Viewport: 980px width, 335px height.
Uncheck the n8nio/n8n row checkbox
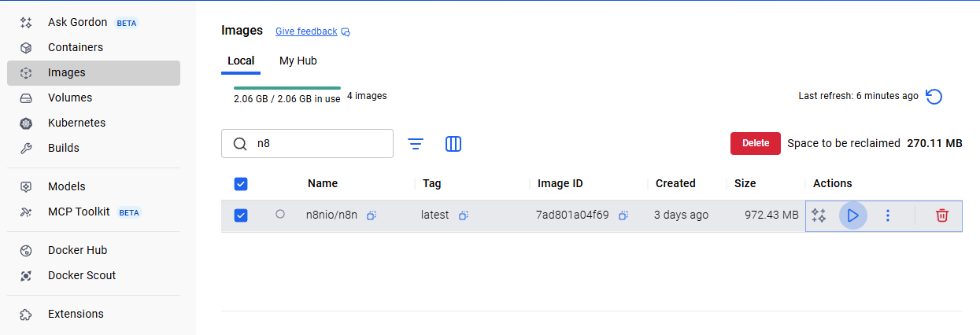click(241, 215)
